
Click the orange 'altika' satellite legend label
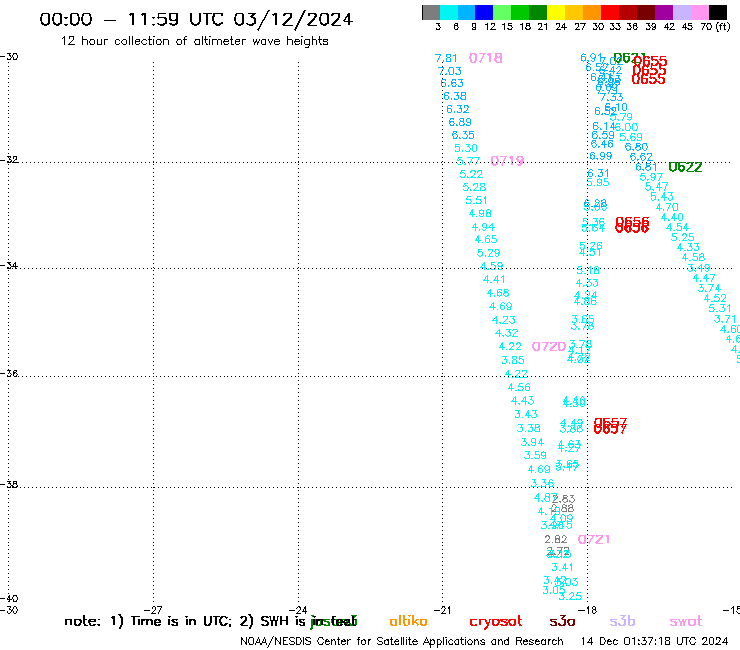408,621
